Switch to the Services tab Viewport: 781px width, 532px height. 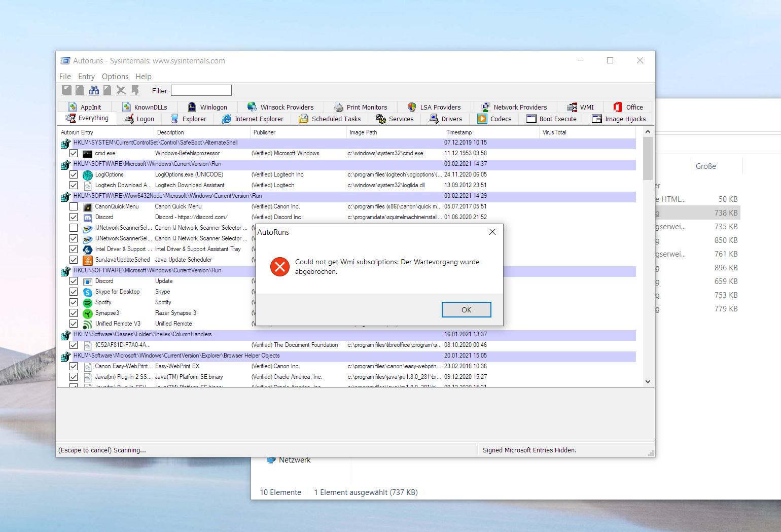(x=395, y=119)
